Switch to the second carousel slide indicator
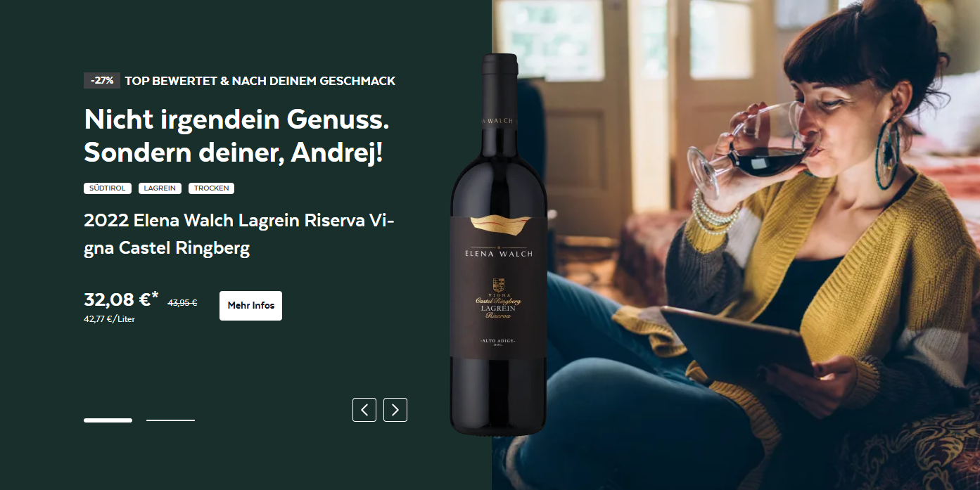This screenshot has width=980, height=490. point(170,420)
